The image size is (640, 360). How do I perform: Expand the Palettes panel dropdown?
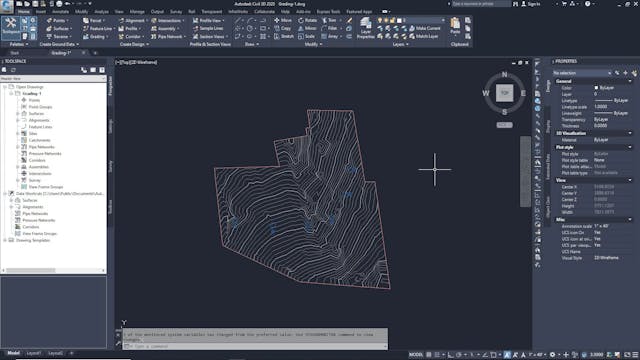tap(19, 44)
